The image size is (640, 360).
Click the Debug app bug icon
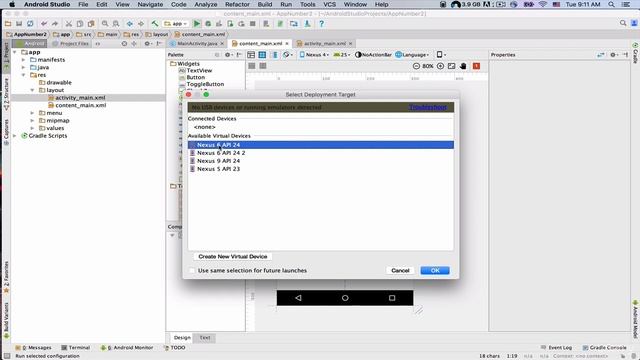click(x=208, y=24)
